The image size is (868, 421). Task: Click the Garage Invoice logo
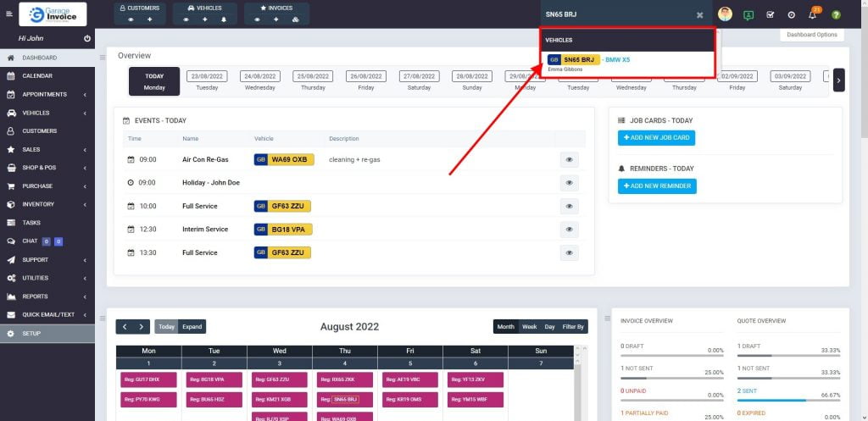[53, 14]
